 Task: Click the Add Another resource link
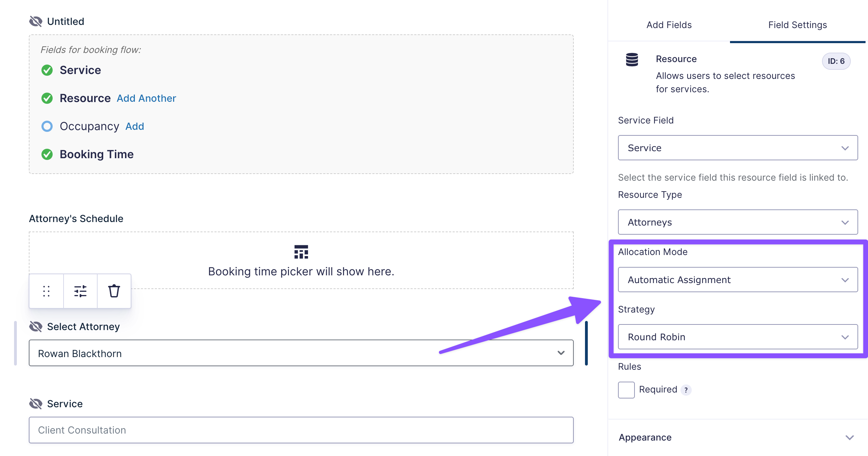[x=146, y=98]
